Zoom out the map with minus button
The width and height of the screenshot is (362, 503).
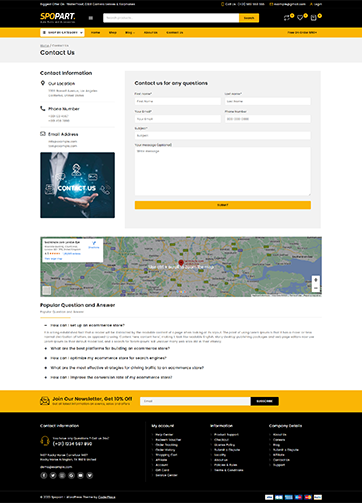click(x=316, y=288)
